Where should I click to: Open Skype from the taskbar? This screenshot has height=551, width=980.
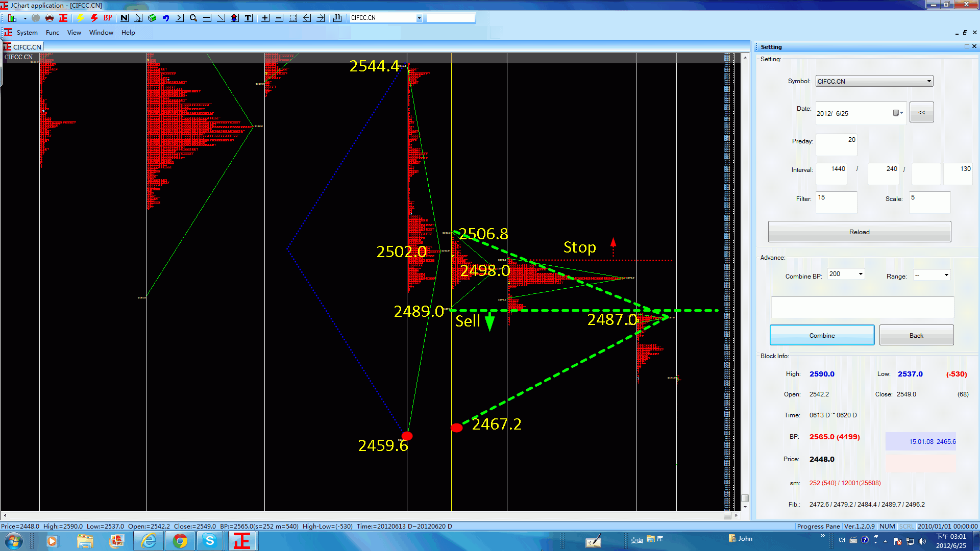210,541
